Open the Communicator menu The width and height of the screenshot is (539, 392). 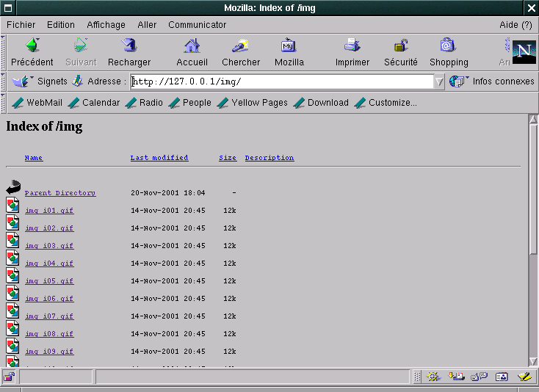coord(197,24)
